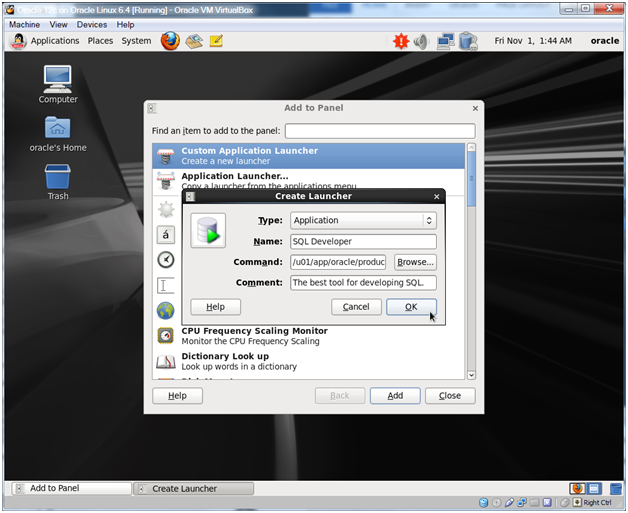The height and width of the screenshot is (513, 628).
Task: Click Cancel in Create Launcher dialog
Action: click(356, 307)
